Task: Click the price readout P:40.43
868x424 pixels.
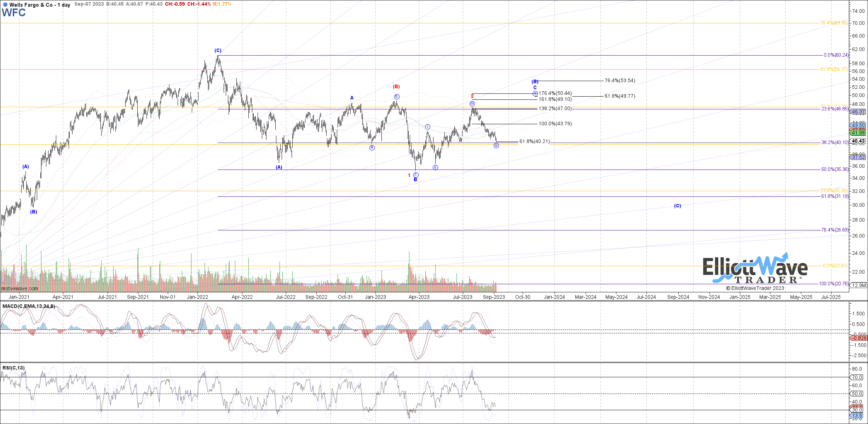Action: click(154, 4)
